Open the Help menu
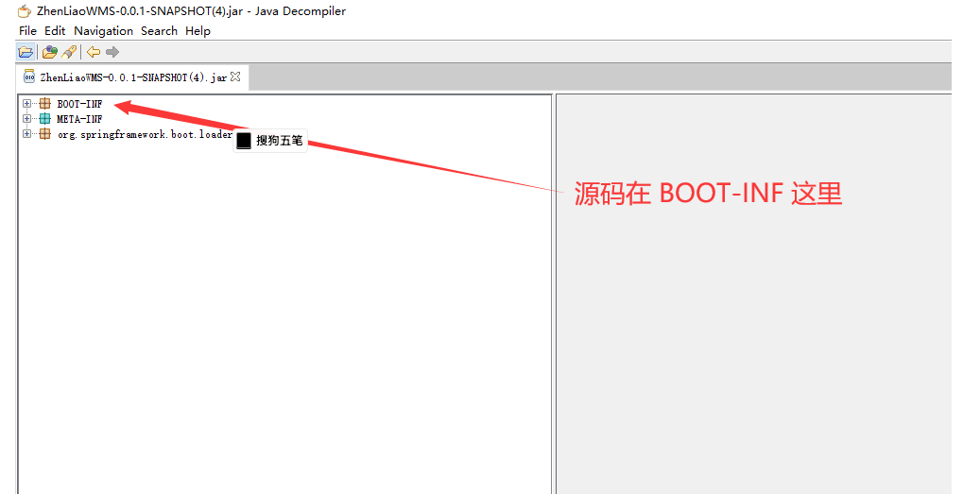This screenshot has height=494, width=980. pyautogui.click(x=198, y=31)
